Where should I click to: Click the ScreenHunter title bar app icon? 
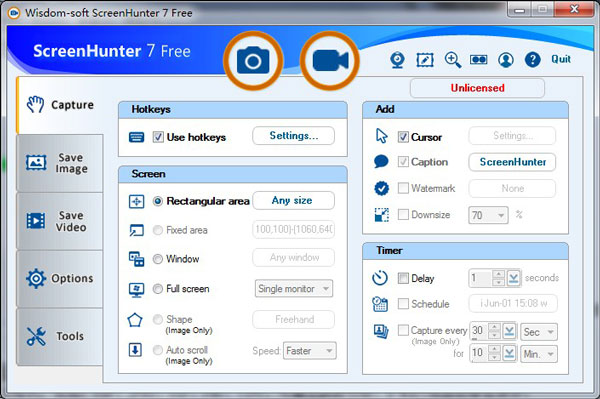click(x=14, y=13)
